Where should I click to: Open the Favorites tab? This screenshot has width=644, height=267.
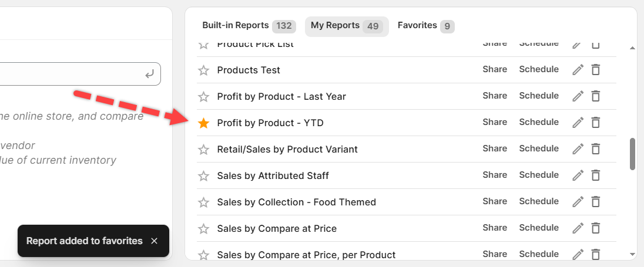tap(425, 26)
